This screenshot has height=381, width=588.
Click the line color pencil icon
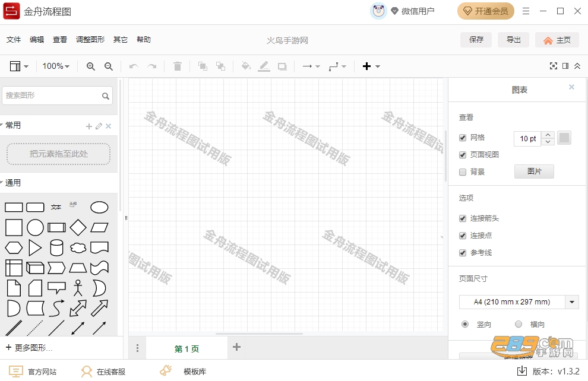[264, 66]
